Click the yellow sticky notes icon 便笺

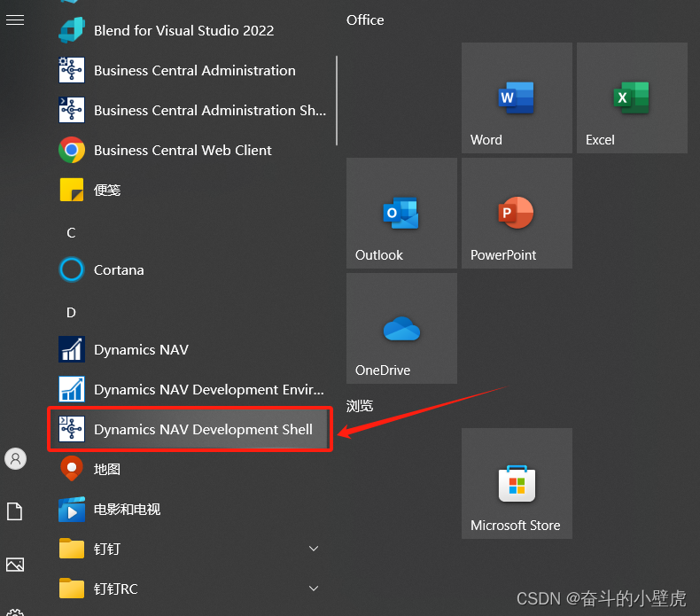coord(72,190)
